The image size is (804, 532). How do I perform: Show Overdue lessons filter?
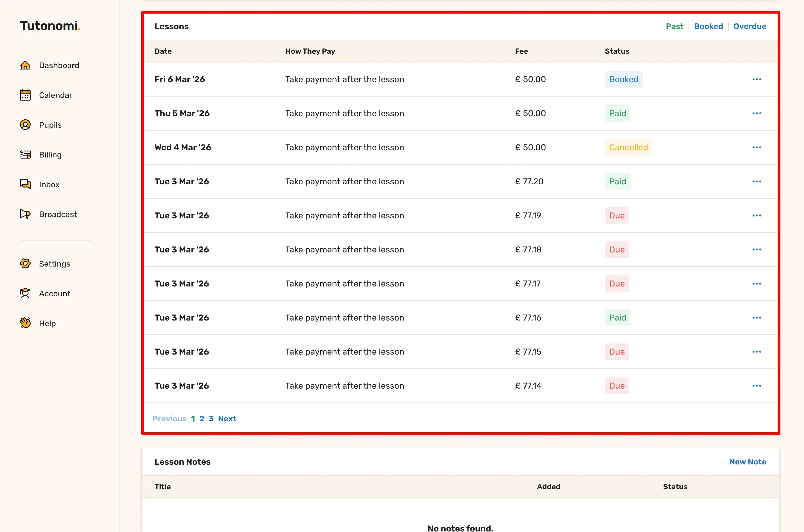coord(750,26)
